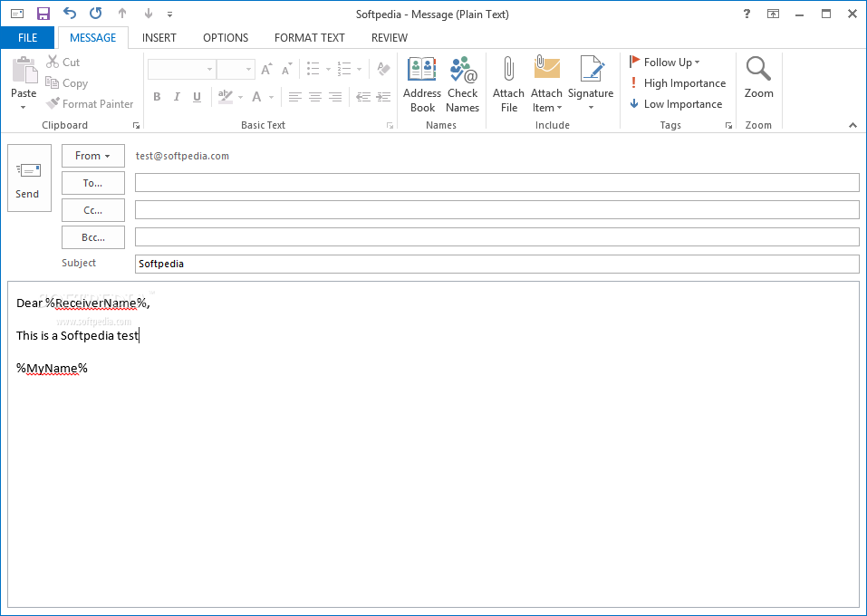This screenshot has width=867, height=616.
Task: Send the message
Action: (29, 178)
